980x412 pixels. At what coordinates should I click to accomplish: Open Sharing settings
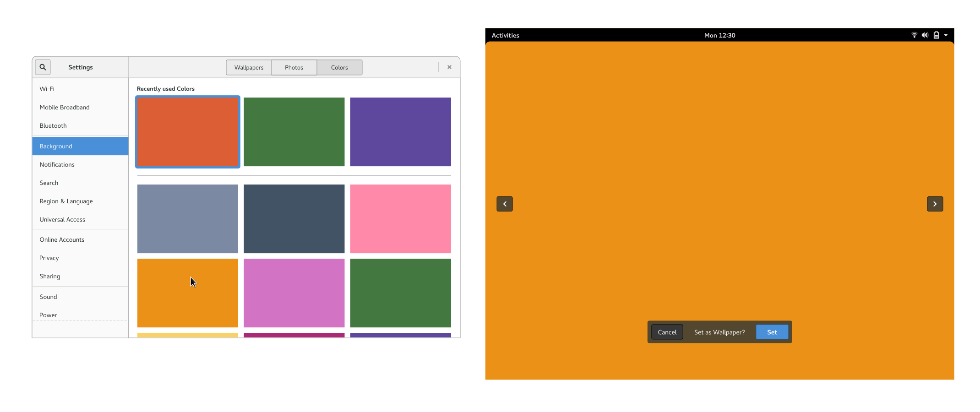click(x=80, y=276)
